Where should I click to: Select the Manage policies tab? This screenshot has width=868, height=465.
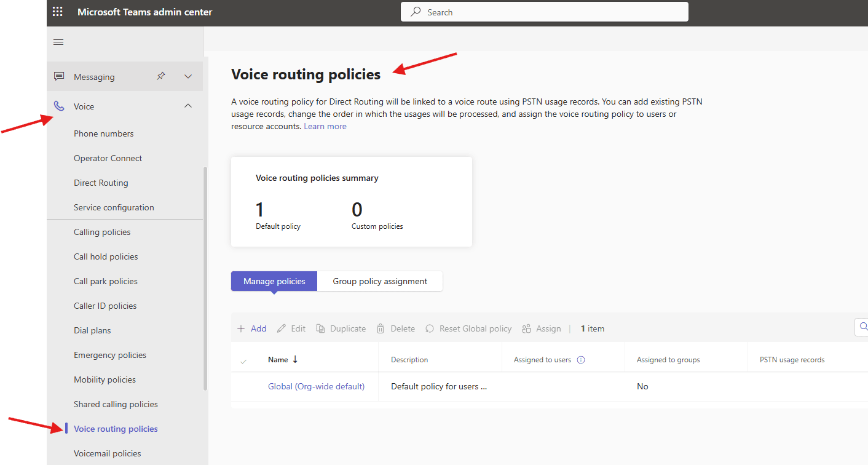click(x=274, y=281)
